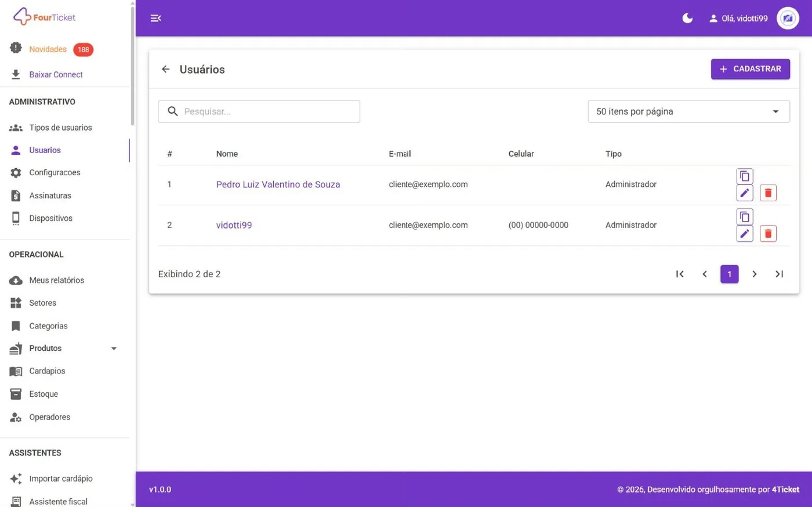Screen dimensions: 812x507
Task: Jump to the first page of results
Action: point(680,274)
